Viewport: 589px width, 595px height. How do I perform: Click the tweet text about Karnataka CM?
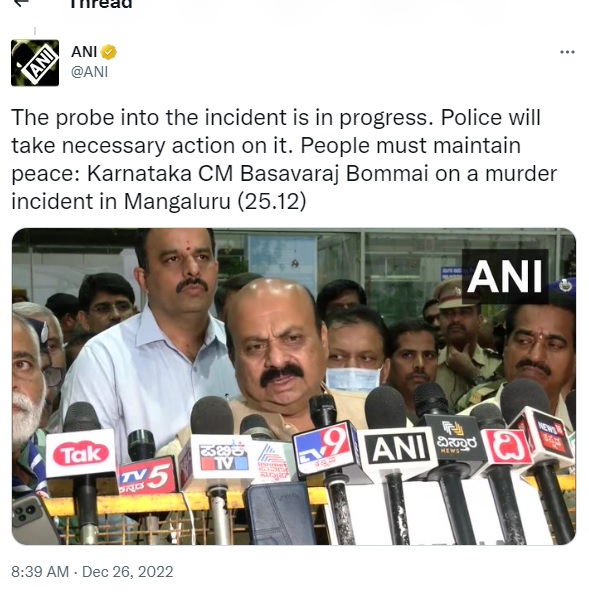[284, 159]
